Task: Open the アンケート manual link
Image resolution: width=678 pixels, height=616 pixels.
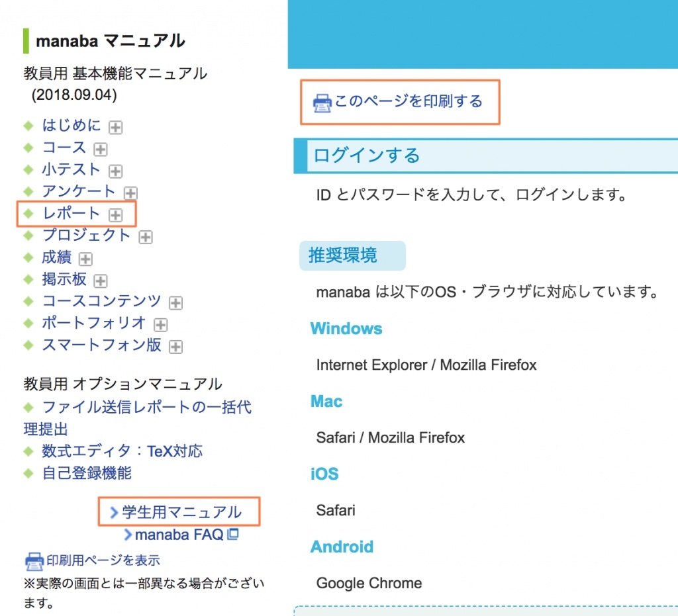Action: (79, 191)
